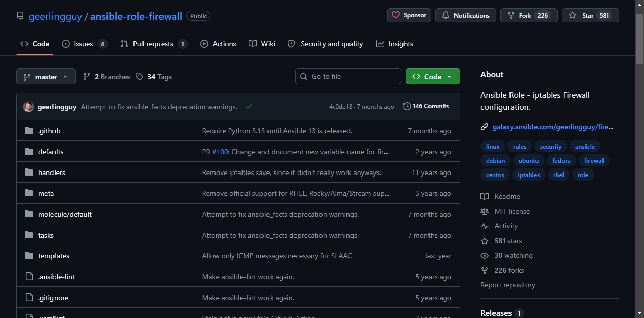This screenshot has height=318, width=644.
Task: Select the iptables topic tag
Action: point(529,175)
